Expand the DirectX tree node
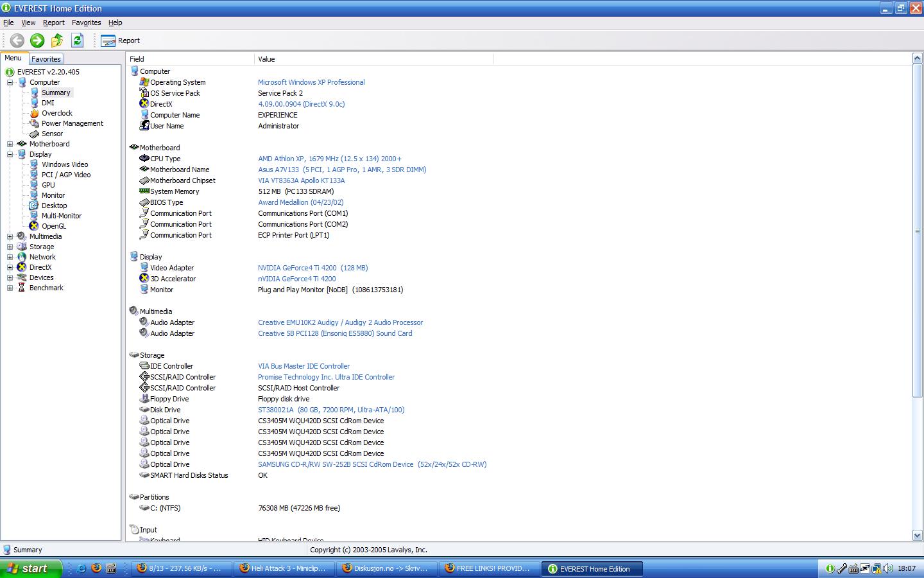This screenshot has width=924, height=578. (10, 267)
